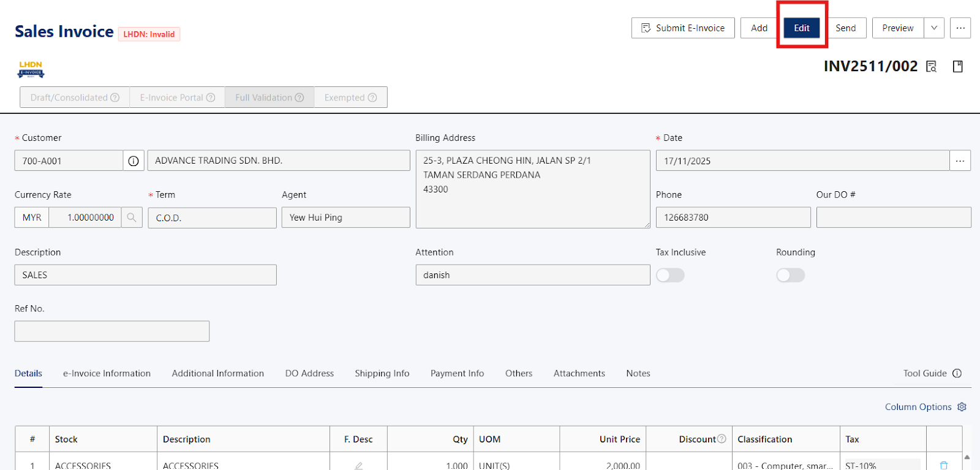Viewport: 980px width, 470px height.
Task: Click the bookmark note icon beside invoice number
Action: [x=958, y=66]
